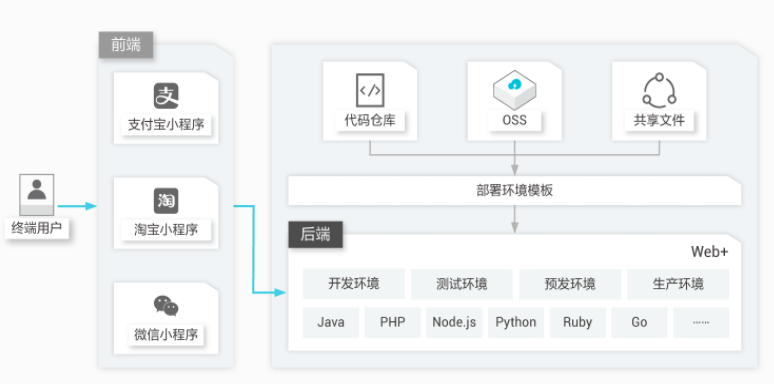Click the OSS cloud cube icon
This screenshot has height=384, width=774.
click(514, 89)
